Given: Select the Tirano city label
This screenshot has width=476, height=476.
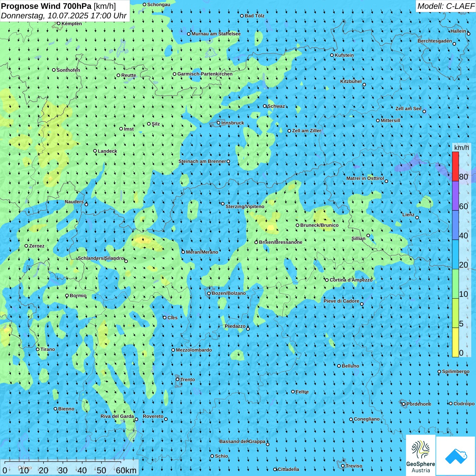Looking at the screenshot, I should coord(48,349).
